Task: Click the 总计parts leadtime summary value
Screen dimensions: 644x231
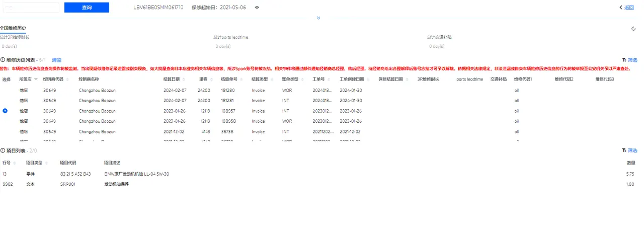Action: coord(223,46)
